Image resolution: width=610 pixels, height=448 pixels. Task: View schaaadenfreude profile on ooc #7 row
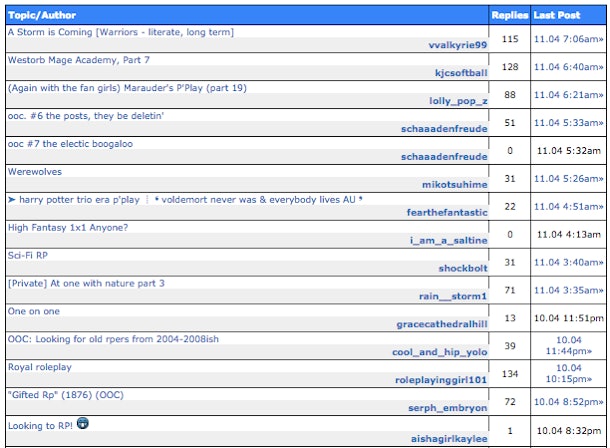coord(444,157)
